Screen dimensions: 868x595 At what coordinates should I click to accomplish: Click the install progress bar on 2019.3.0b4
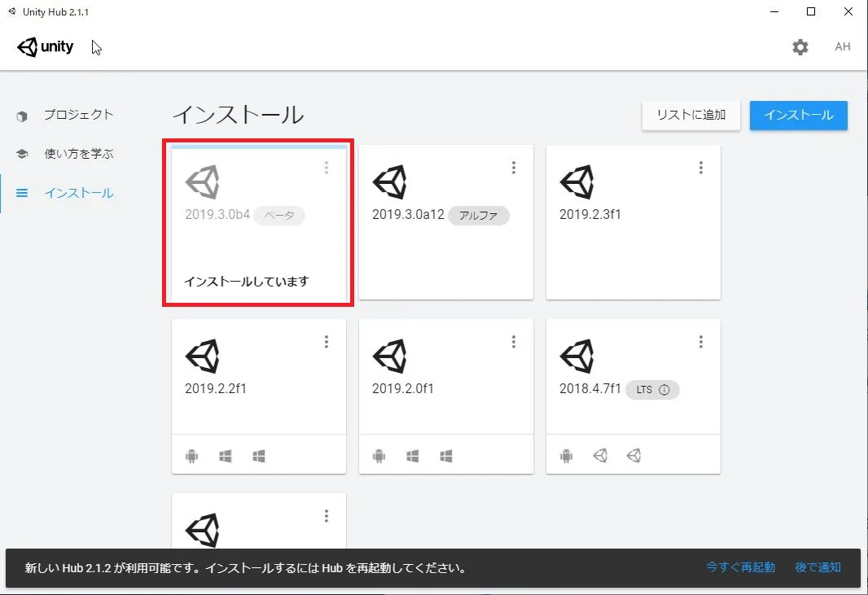point(259,147)
